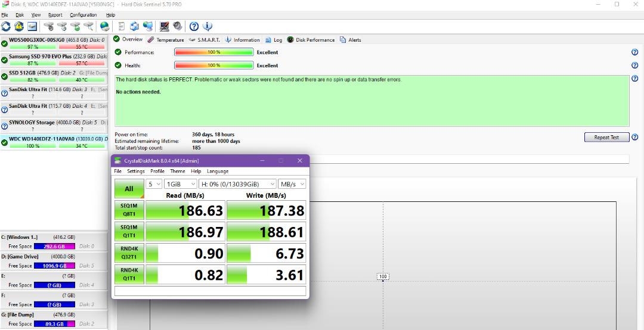
Task: Run the RND4K Q32T1 benchmark
Action: [129, 253]
